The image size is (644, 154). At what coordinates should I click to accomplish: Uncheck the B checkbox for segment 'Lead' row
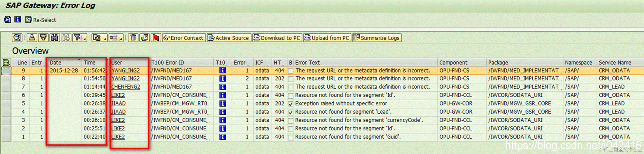tap(290, 113)
